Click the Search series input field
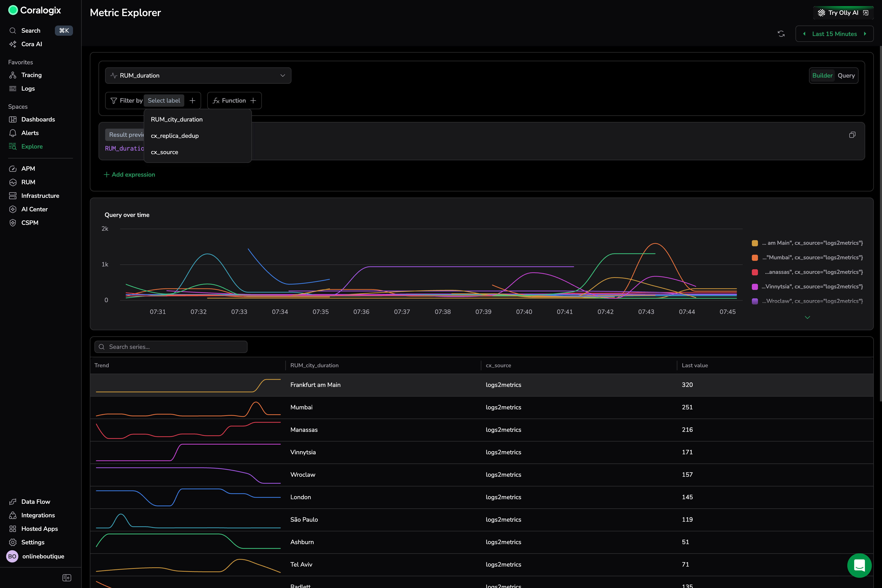Image resolution: width=882 pixels, height=588 pixels. coord(171,347)
